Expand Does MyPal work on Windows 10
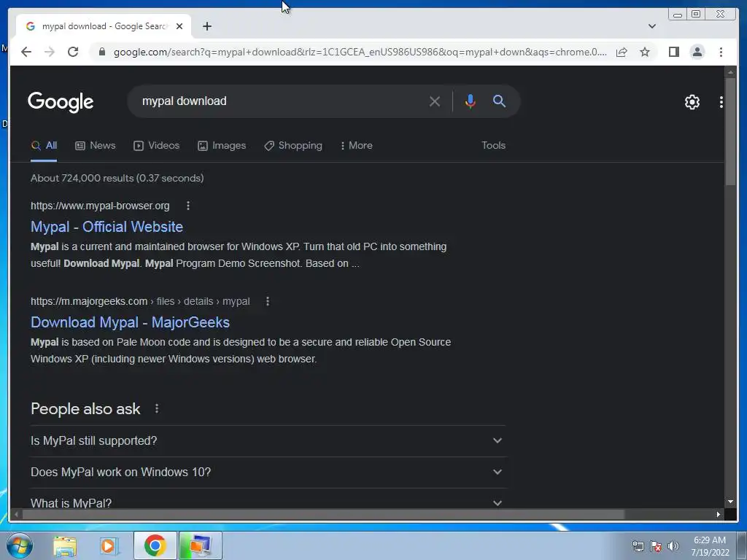This screenshot has height=560, width=747. click(x=268, y=472)
